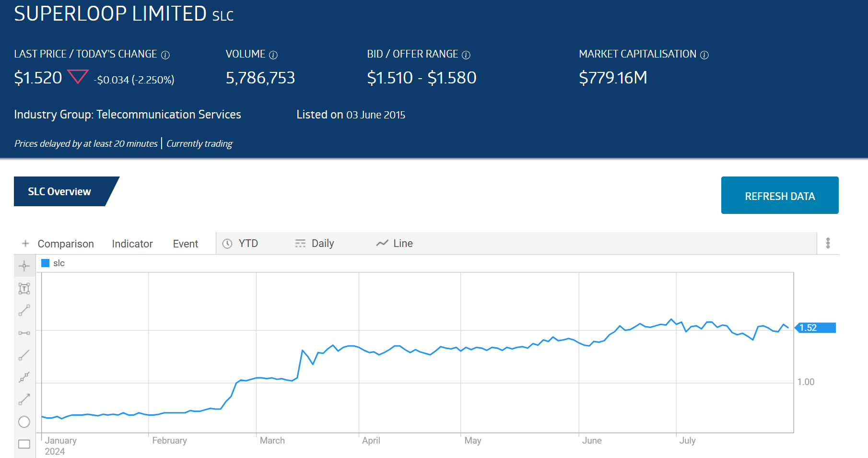Open the YTD time range dropdown
Image resolution: width=868 pixels, height=458 pixels.
click(x=248, y=244)
